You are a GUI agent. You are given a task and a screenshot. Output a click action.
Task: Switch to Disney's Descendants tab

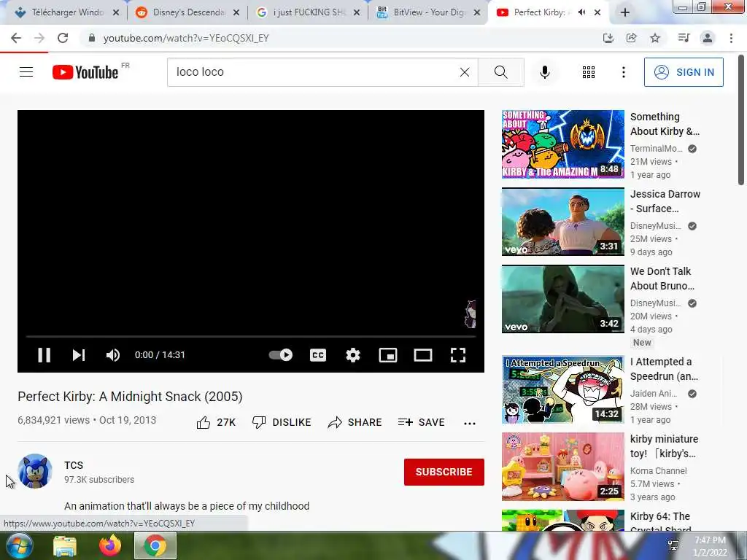pos(187,12)
